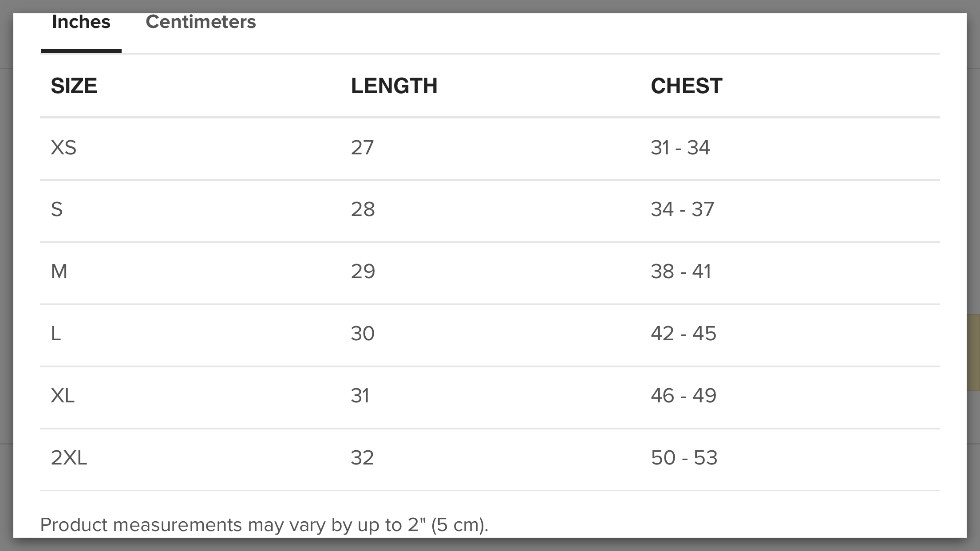Select the S size row label
The image size is (980, 551).
(57, 209)
